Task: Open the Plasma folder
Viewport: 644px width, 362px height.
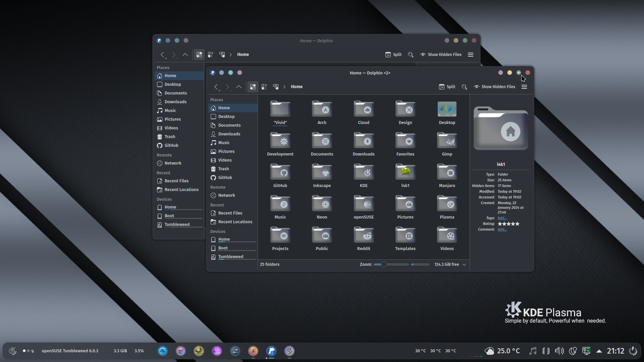Action: [447, 207]
